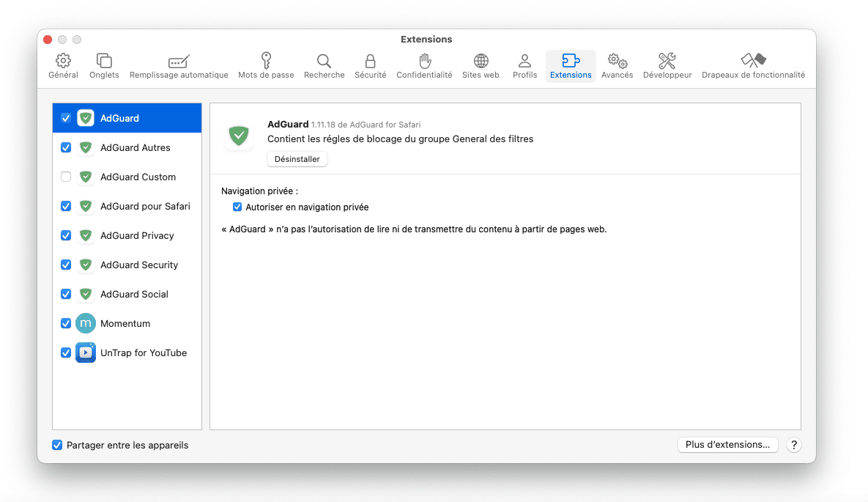868x502 pixels.
Task: Uncheck Partager entre les appareils
Action: click(x=57, y=445)
